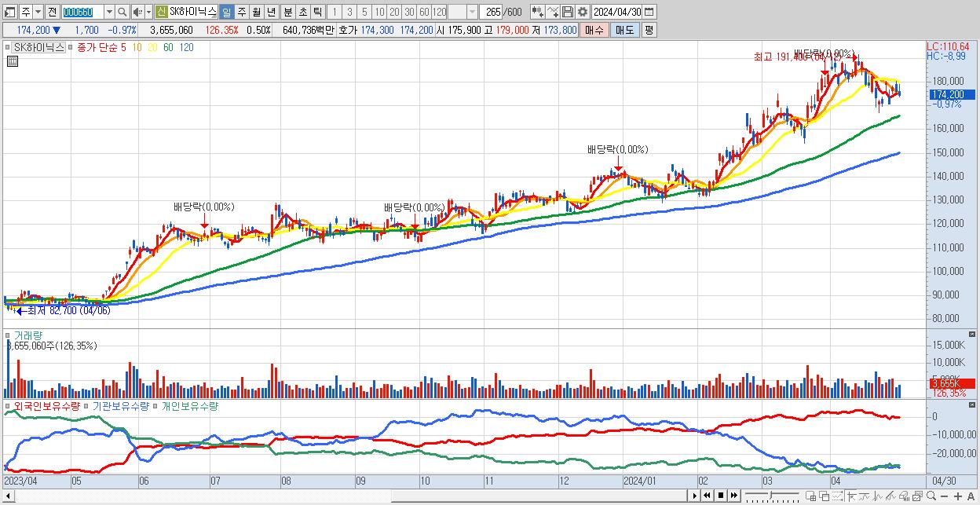980x505 pixels.
Task: Zoom in chart with plus icon
Action: coord(958,496)
